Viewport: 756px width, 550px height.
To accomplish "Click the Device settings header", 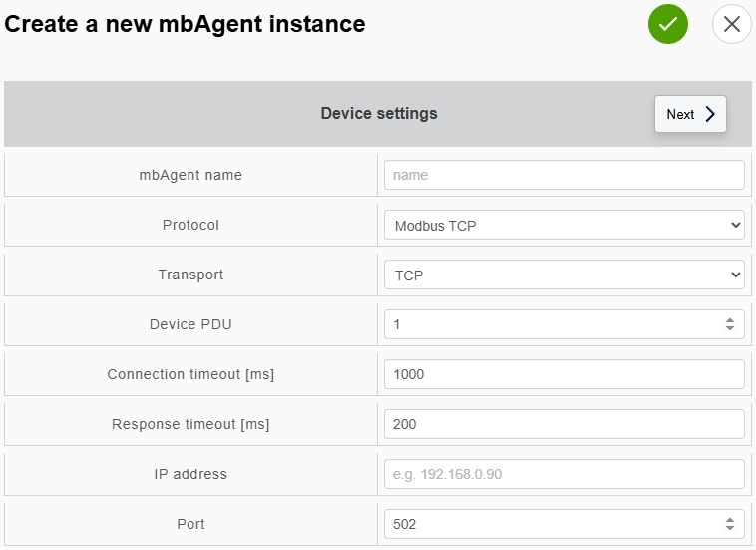I will coord(378,114).
